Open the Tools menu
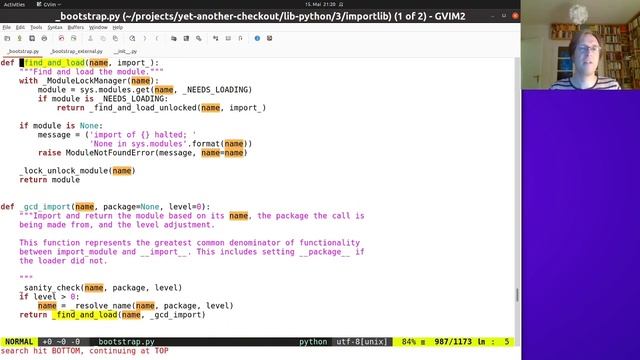The height and width of the screenshot is (360, 640). coord(36,27)
